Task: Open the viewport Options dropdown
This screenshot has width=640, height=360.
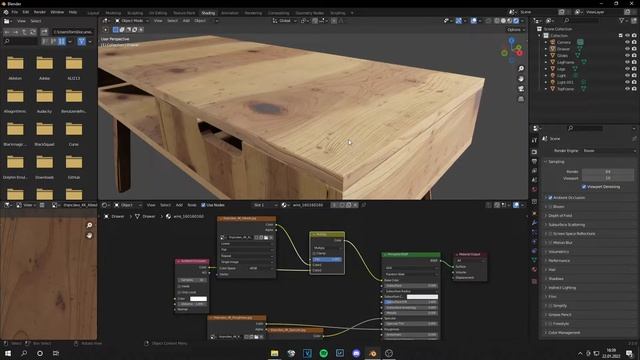Action: [516, 30]
